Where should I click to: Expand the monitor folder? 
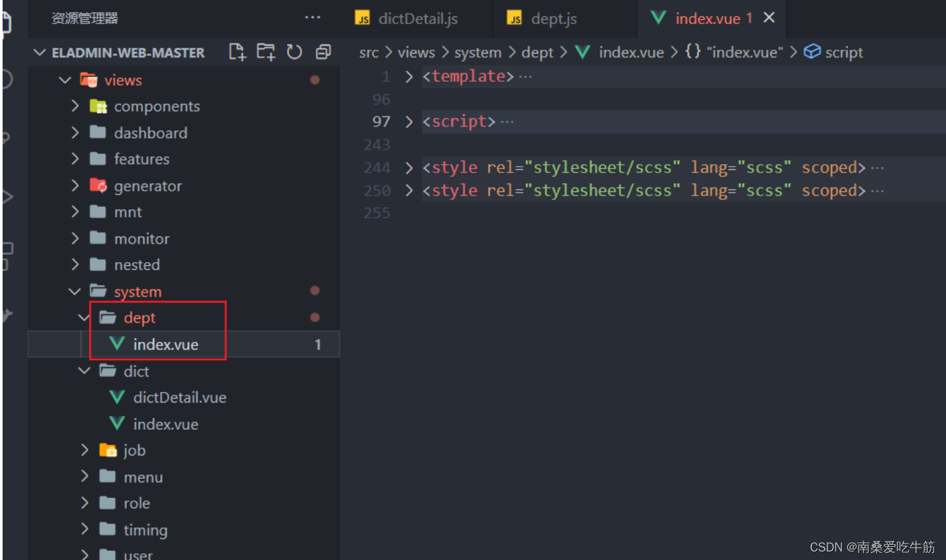click(x=75, y=239)
